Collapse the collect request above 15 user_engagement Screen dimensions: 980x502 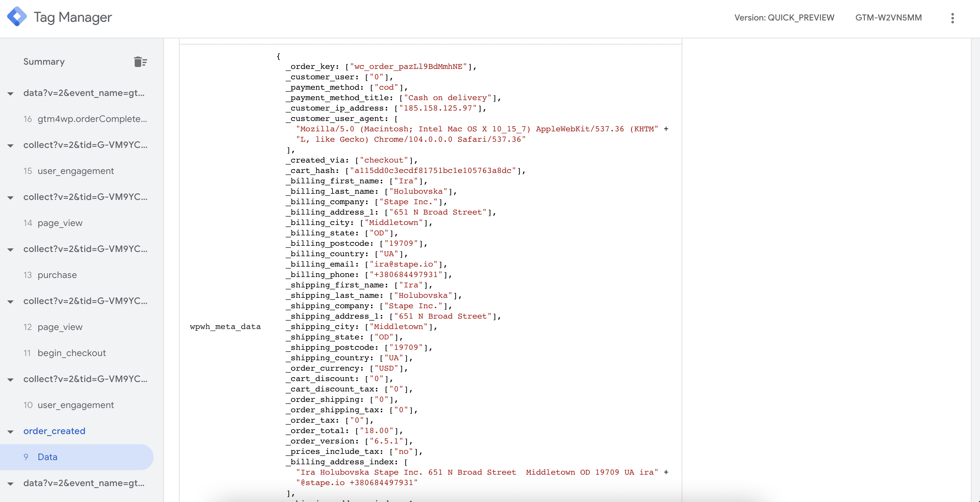coord(10,146)
